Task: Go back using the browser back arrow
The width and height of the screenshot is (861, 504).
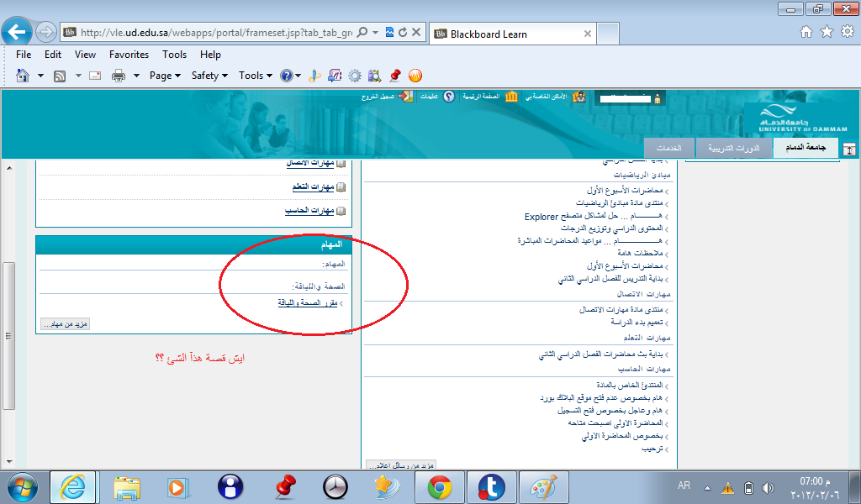Action: (x=17, y=32)
